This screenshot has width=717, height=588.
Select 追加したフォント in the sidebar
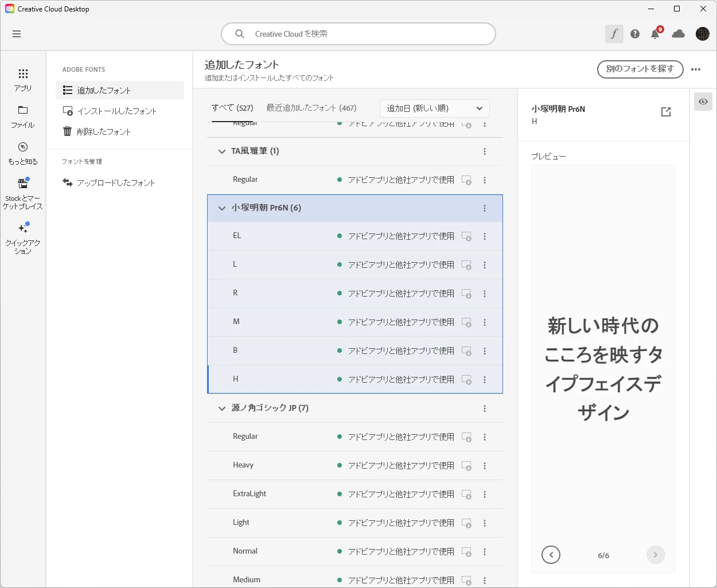(120, 90)
